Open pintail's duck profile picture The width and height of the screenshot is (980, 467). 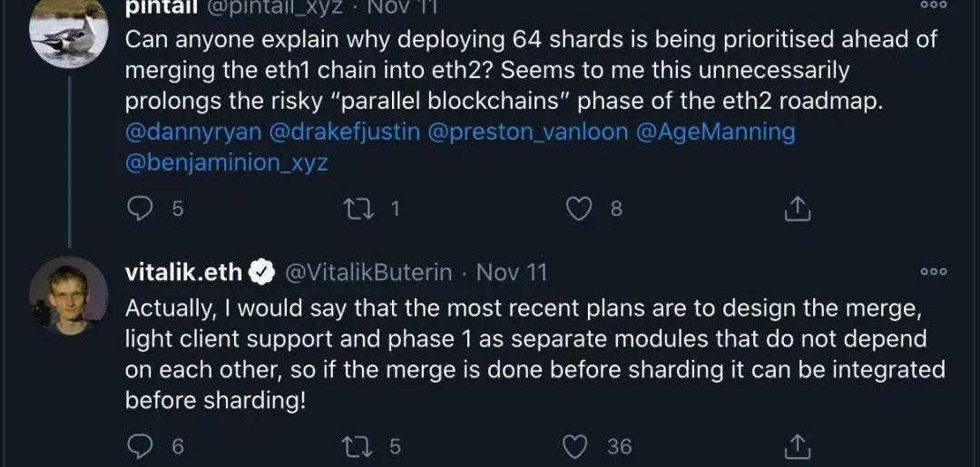(69, 33)
